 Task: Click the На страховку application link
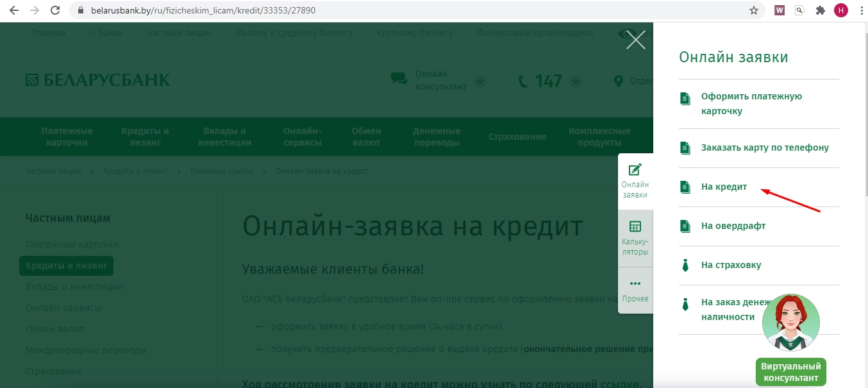pyautogui.click(x=731, y=265)
